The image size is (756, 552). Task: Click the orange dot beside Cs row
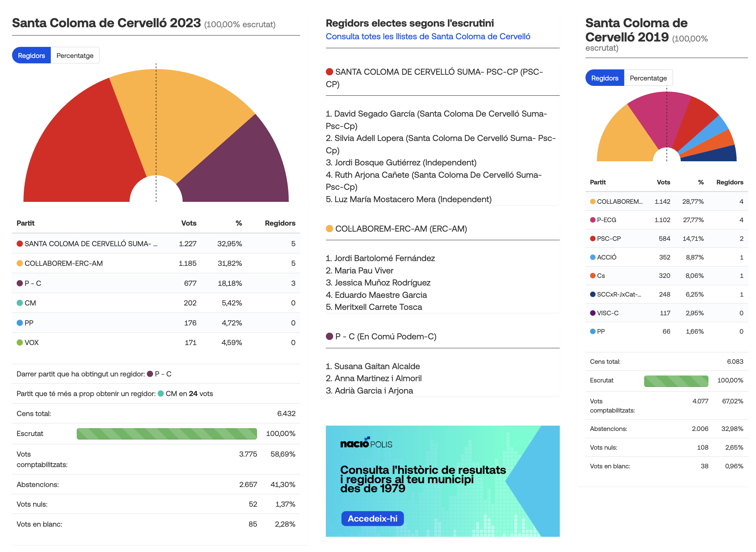pos(592,276)
